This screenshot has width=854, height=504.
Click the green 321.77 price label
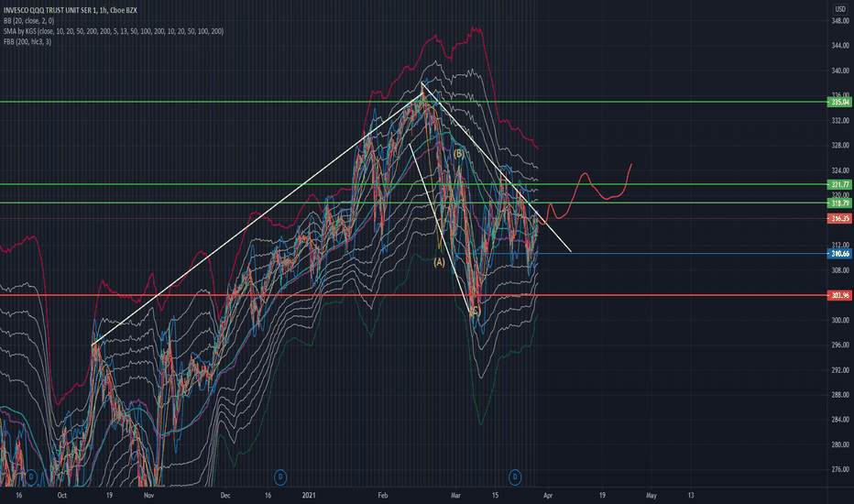(x=839, y=185)
